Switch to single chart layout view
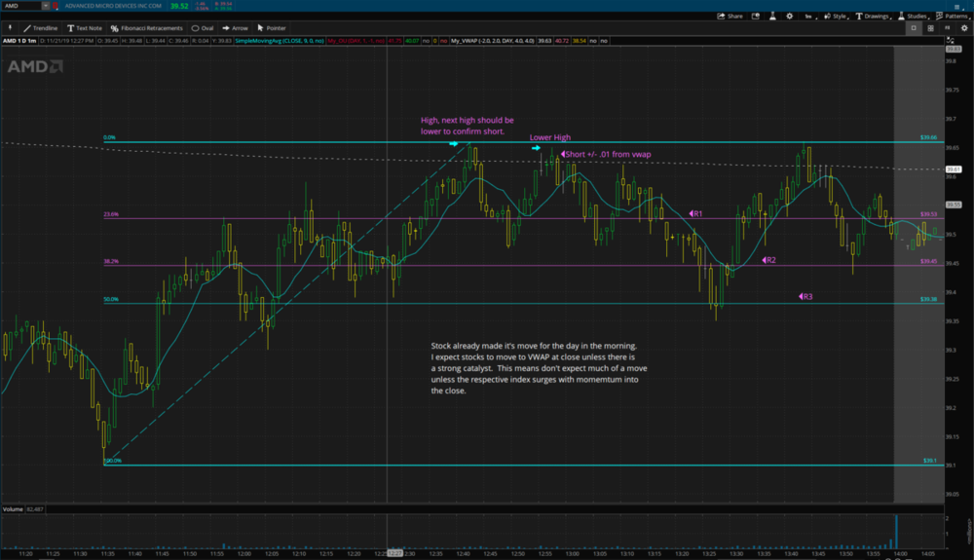The height and width of the screenshot is (560, 974). (x=914, y=28)
